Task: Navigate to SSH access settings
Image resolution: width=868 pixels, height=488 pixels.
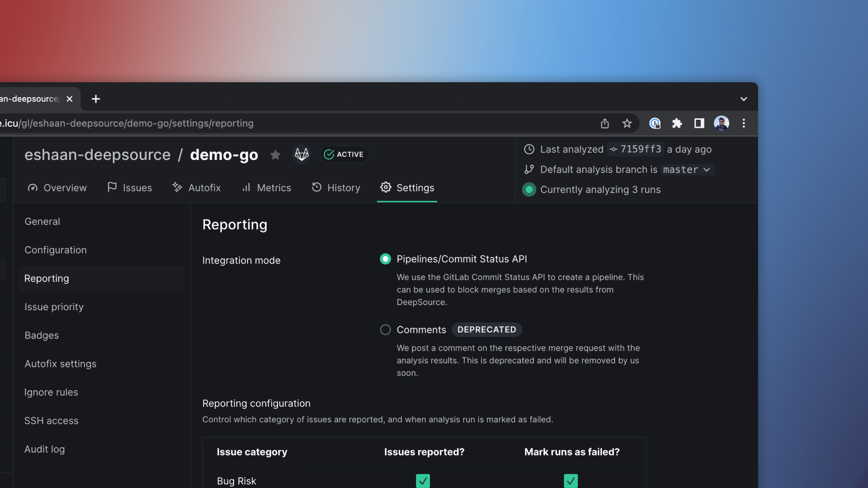Action: (51, 421)
